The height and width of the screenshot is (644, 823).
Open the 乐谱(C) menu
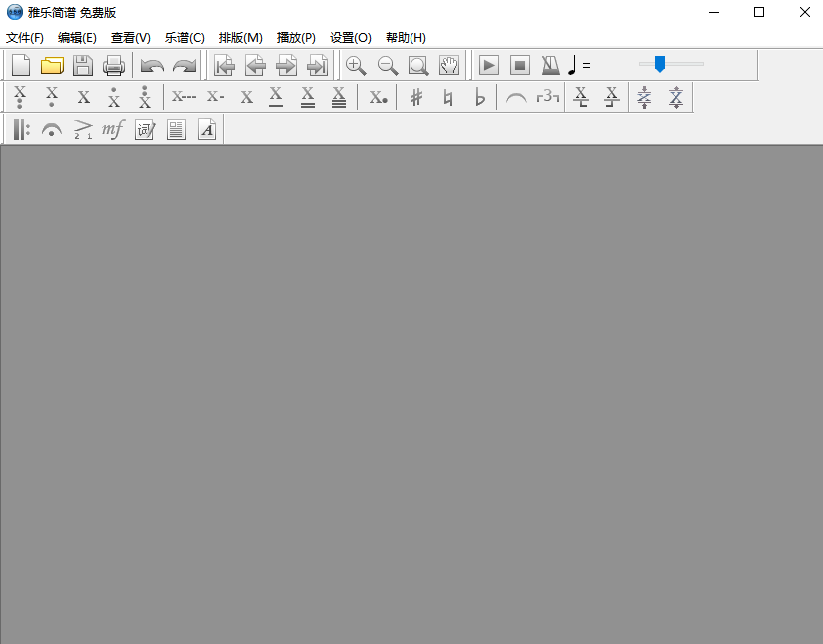[x=184, y=38]
